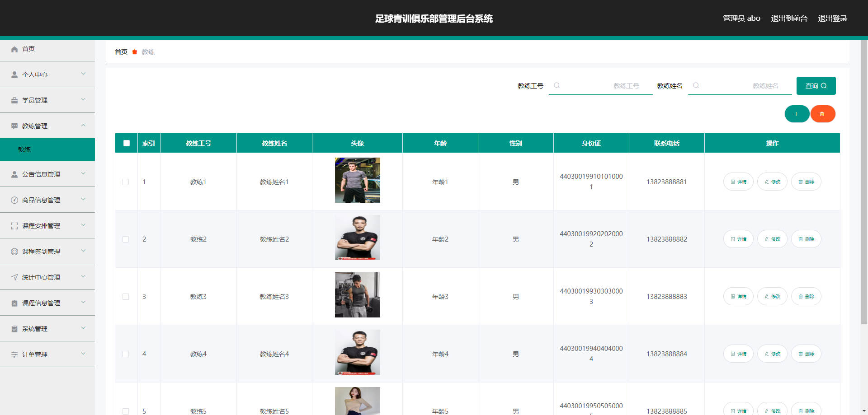Expand the 课程签到管理 chevron
The image size is (868, 415).
pos(83,251)
